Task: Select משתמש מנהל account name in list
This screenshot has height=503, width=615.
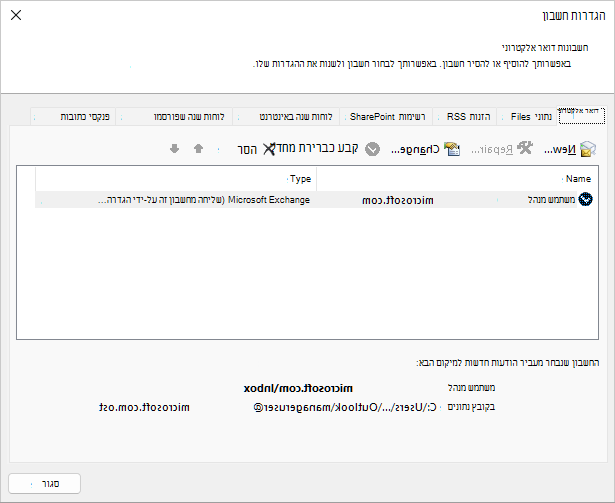Action: [551, 200]
